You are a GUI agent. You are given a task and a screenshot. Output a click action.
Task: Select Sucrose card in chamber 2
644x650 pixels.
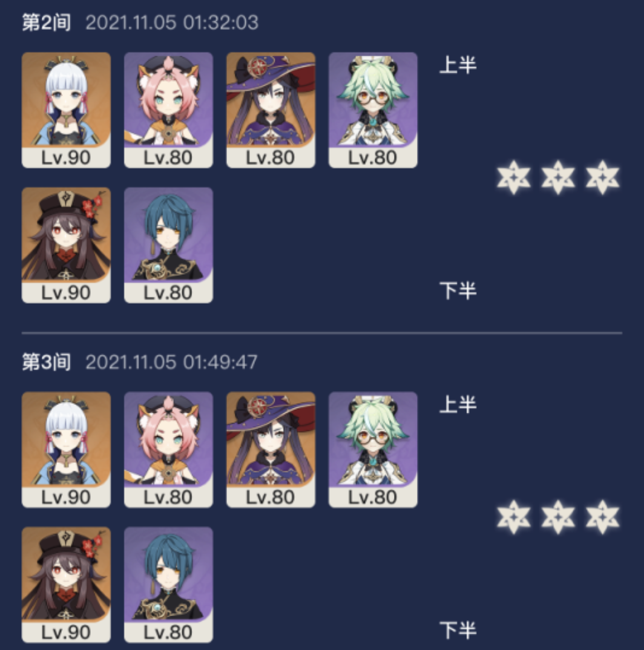click(x=373, y=110)
